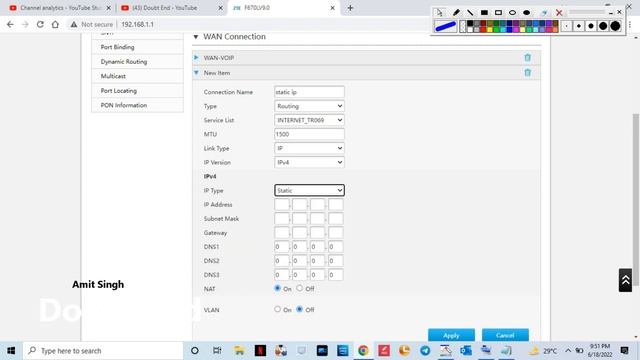Pick the yellow color swatch
640x360 pixels.
click(490, 30)
